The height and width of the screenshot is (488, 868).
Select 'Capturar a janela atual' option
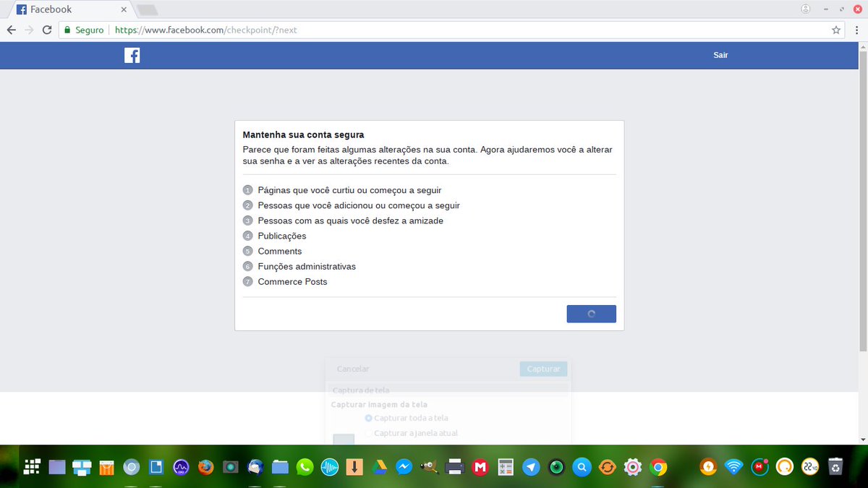pos(412,433)
